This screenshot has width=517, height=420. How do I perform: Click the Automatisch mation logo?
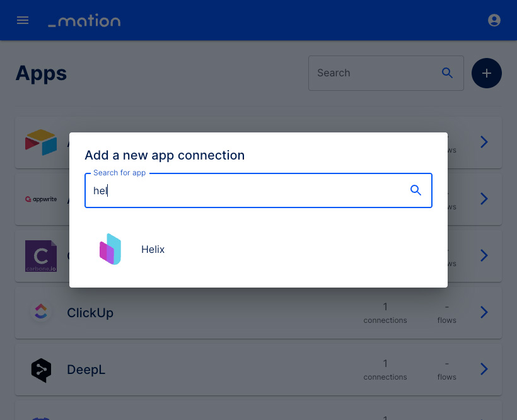point(84,20)
